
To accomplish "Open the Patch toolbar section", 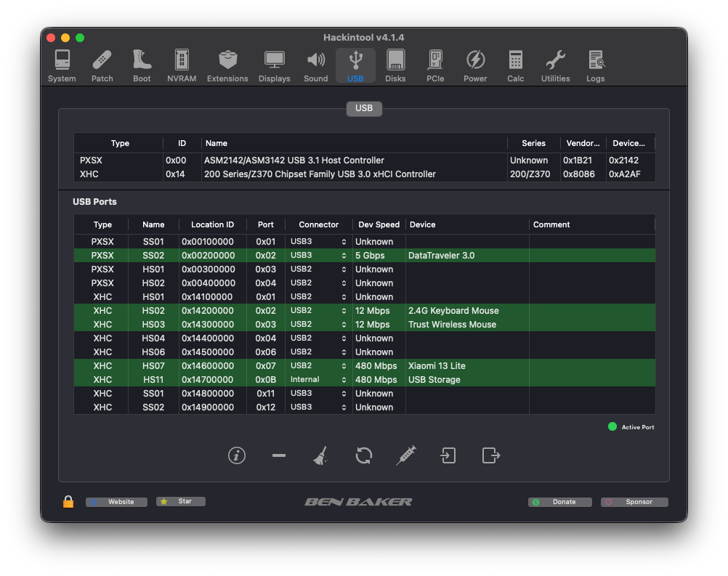I will [102, 66].
